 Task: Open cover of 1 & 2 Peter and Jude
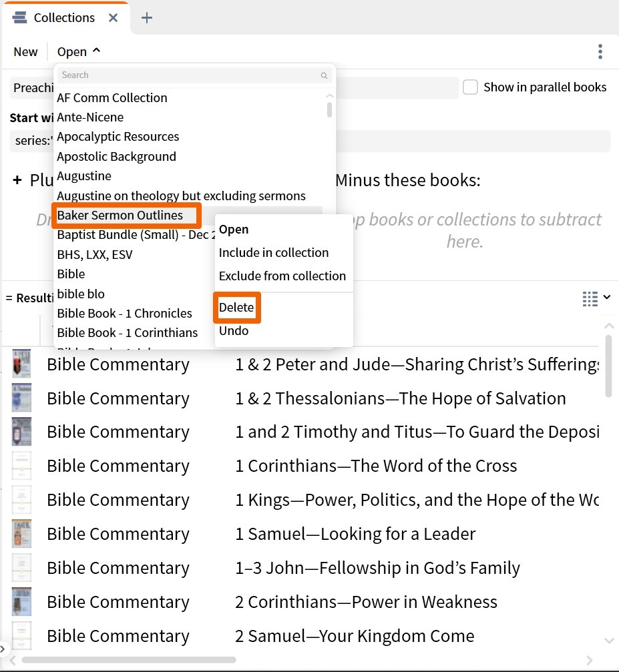point(21,364)
